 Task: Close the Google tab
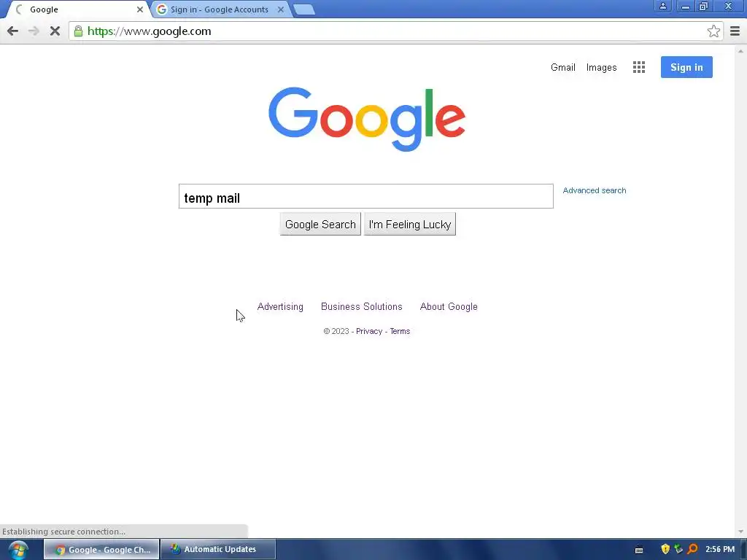click(x=139, y=9)
